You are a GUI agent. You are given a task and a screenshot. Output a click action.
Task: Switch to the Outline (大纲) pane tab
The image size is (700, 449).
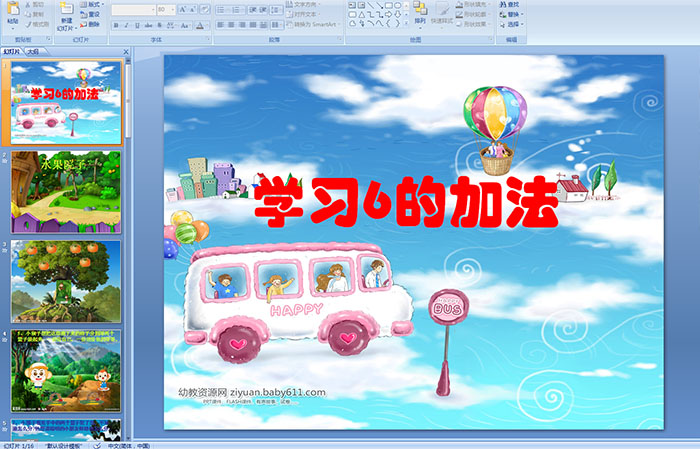[33, 52]
